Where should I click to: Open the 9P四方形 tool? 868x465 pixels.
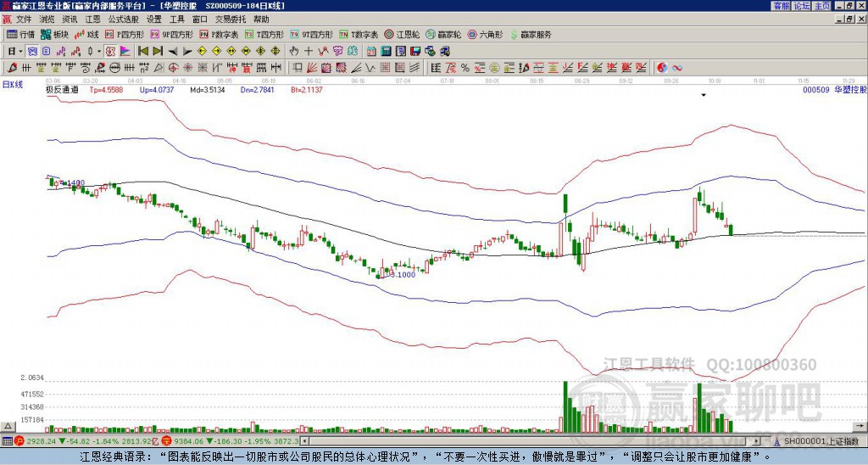[171, 34]
